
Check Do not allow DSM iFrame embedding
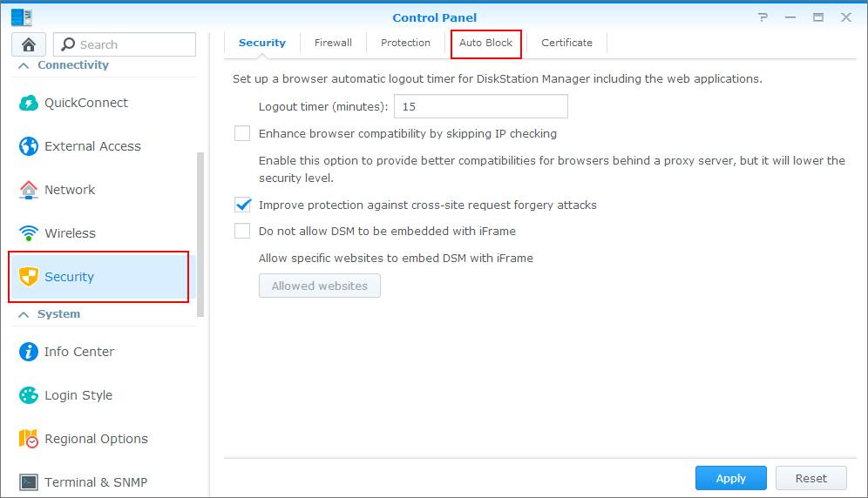pyautogui.click(x=242, y=231)
